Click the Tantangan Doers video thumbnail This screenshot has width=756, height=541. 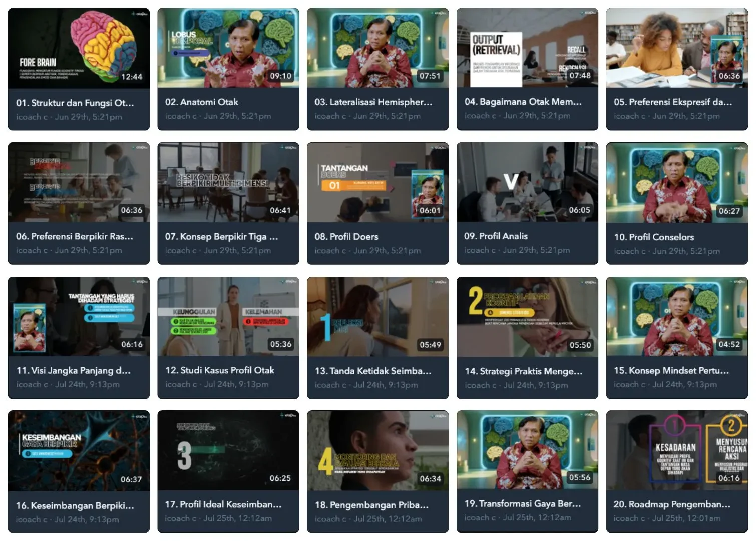pos(377,182)
